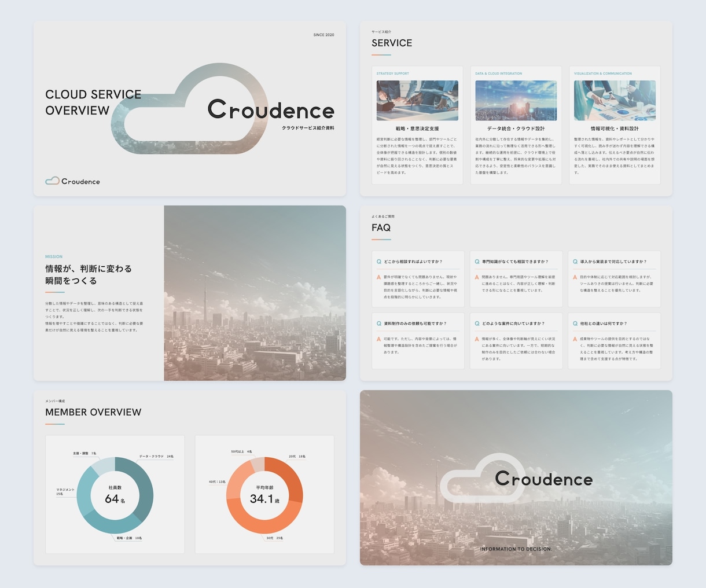Click the Q icon beside 資料制作のみの依頼も可能ですか？
This screenshot has width=706, height=588.
(379, 324)
